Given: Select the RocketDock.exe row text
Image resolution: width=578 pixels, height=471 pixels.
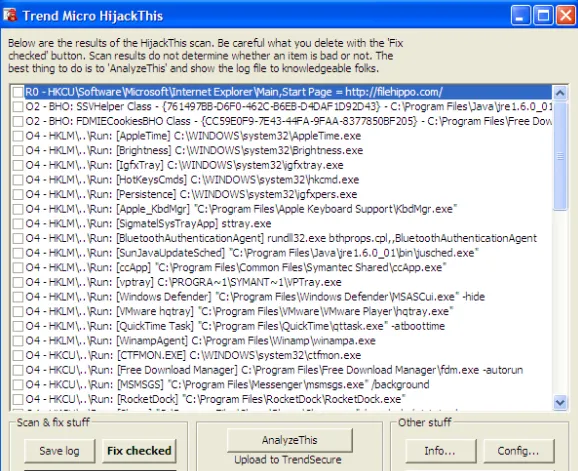Looking at the screenshot, I should pos(216,399).
